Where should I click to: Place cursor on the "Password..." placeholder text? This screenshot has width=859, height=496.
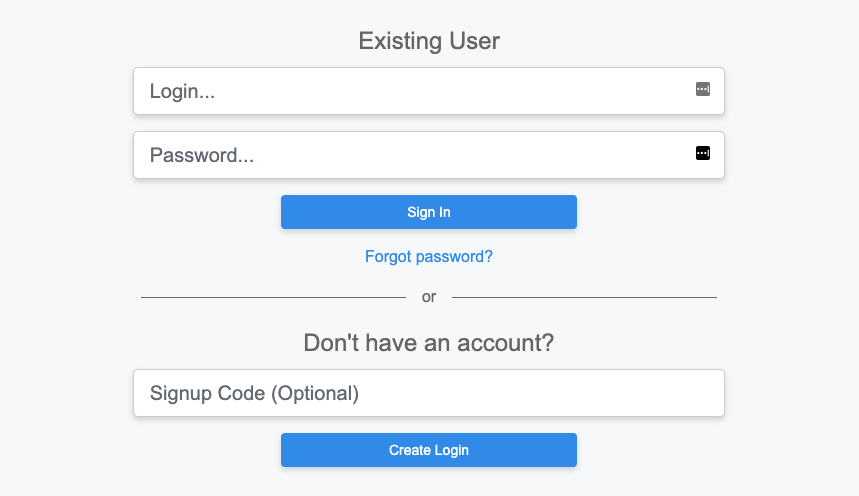[202, 155]
